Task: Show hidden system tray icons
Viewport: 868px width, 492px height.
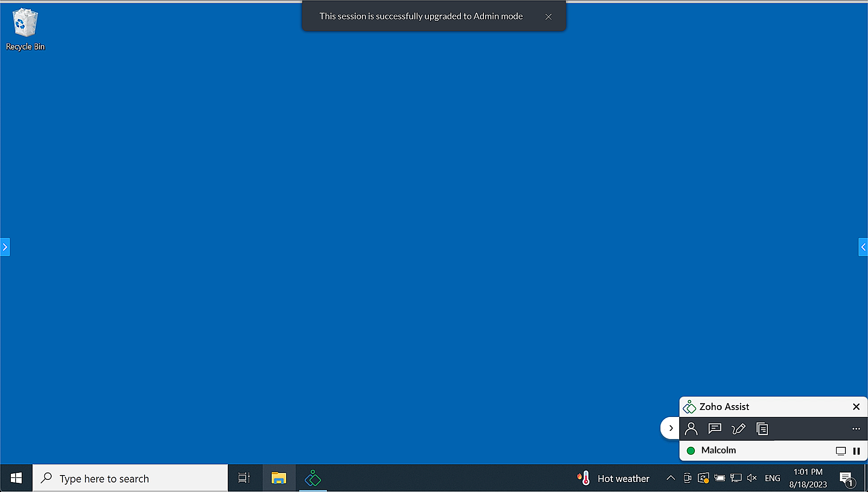Action: pos(671,478)
